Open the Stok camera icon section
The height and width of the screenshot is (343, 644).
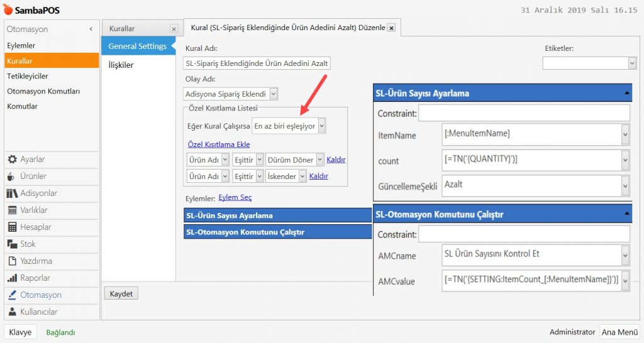click(13, 244)
